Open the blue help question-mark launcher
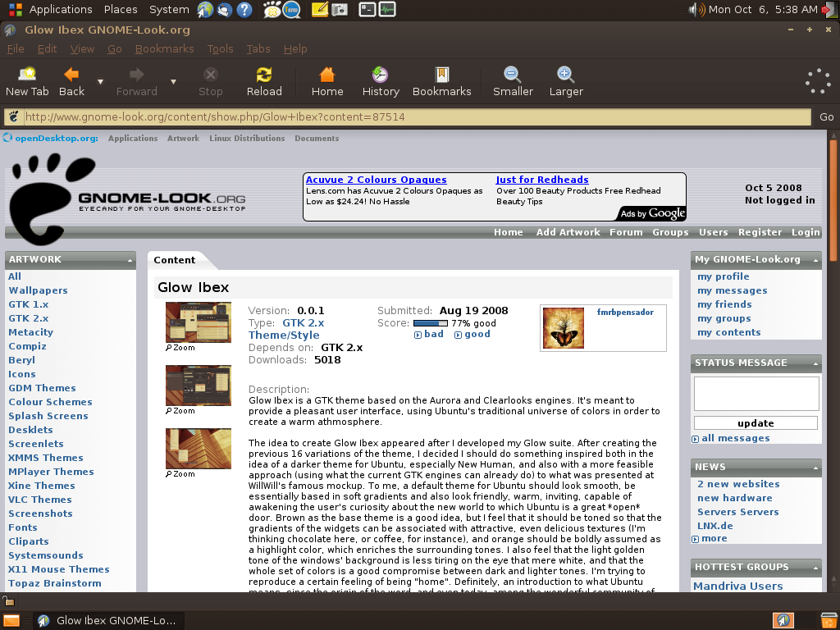Image resolution: width=840 pixels, height=630 pixels. coord(244,10)
